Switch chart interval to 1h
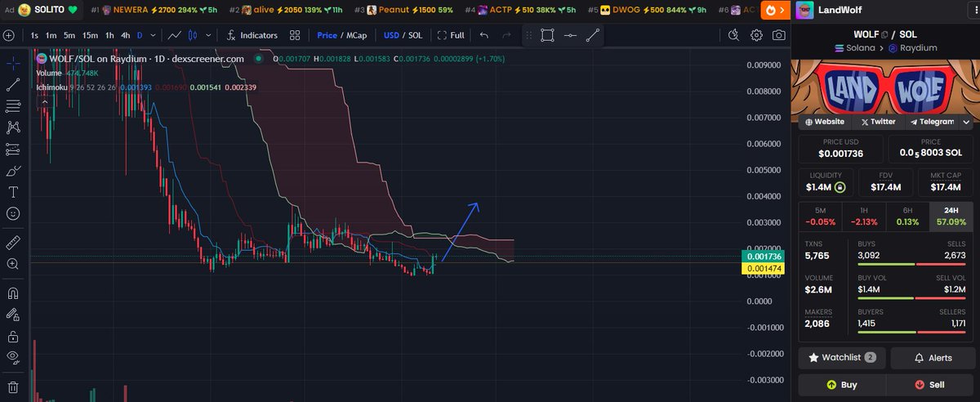980x402 pixels. coord(109,35)
